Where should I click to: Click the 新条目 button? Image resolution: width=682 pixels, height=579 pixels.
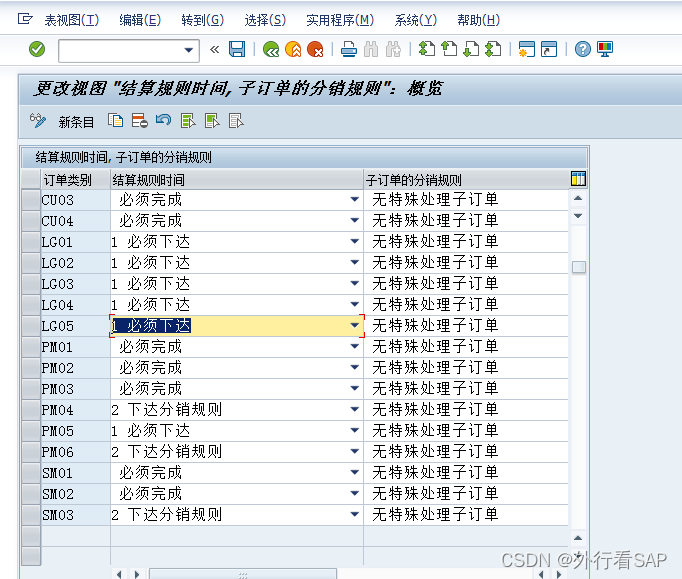click(x=77, y=122)
